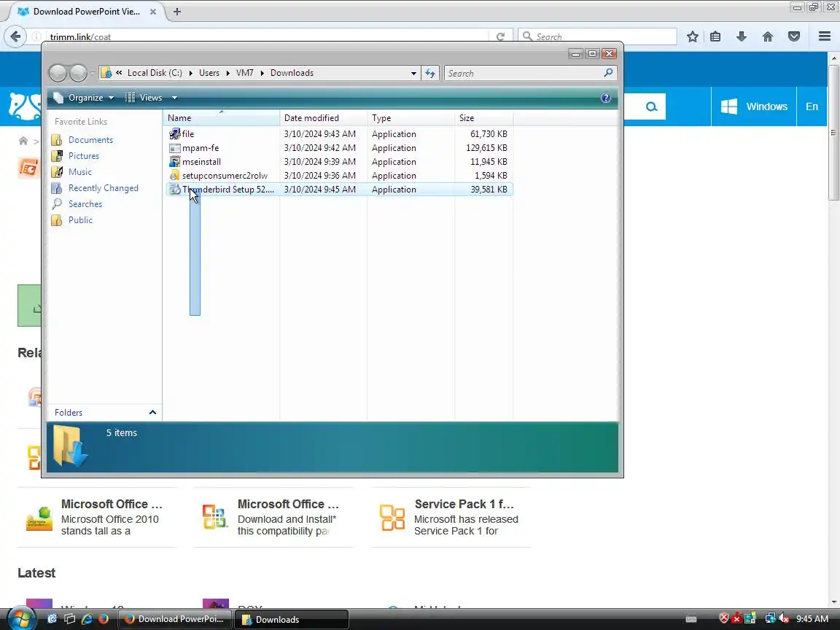Click website search magnifier button
The height and width of the screenshot is (630, 840).
point(651,106)
